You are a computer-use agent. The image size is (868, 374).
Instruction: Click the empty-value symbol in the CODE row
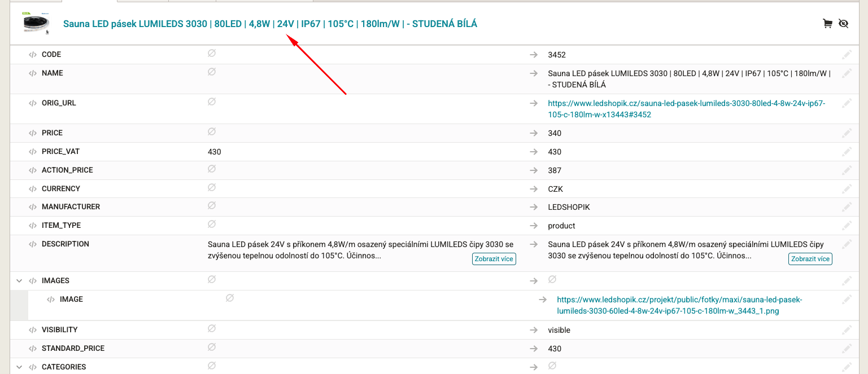coord(212,54)
